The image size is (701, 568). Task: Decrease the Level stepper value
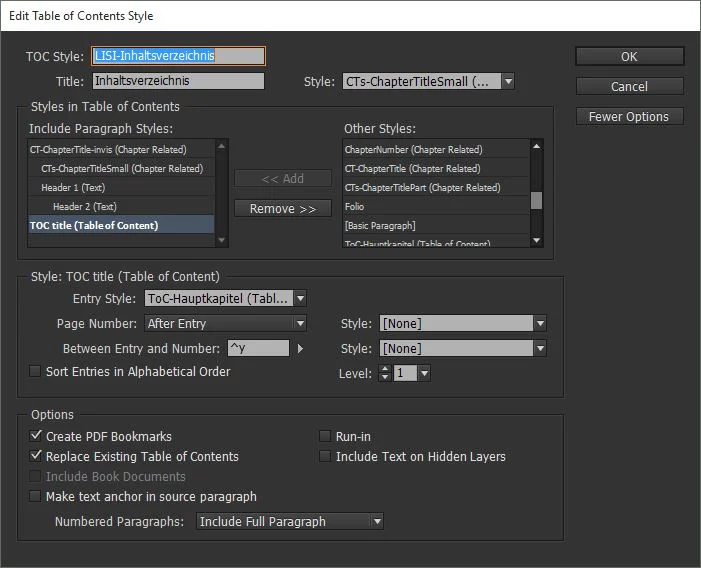pyautogui.click(x=385, y=377)
